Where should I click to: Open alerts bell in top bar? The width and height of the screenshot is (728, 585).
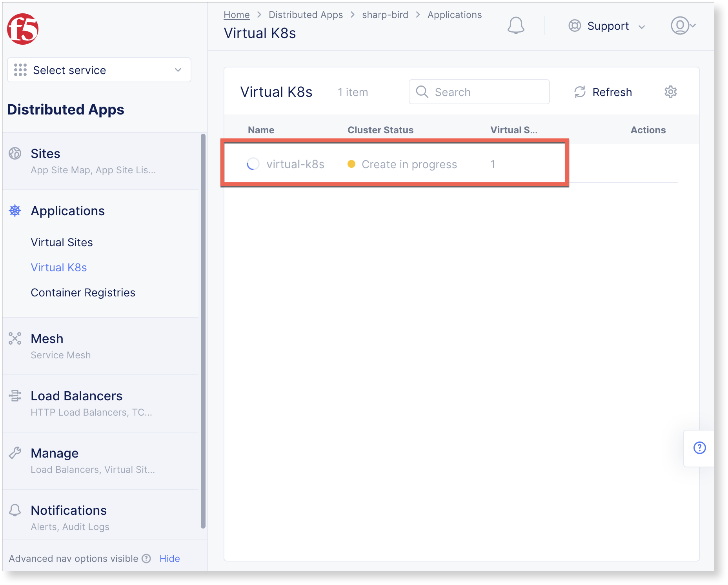[516, 26]
